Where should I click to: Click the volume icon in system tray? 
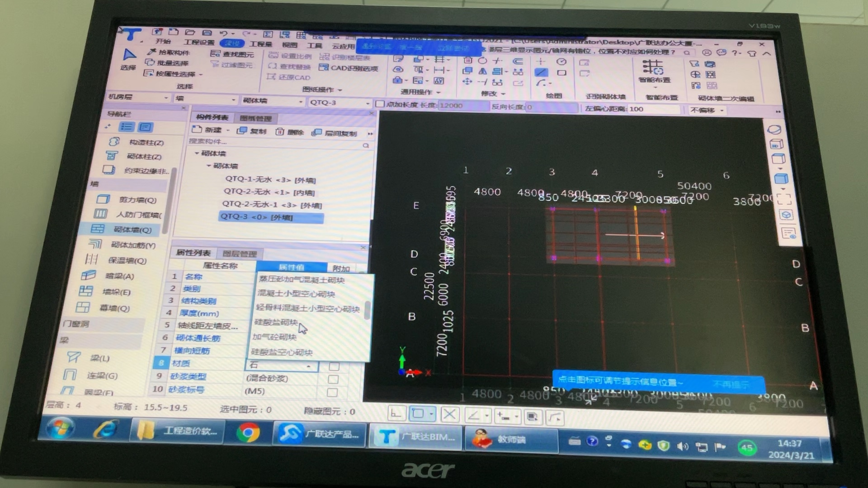(x=682, y=447)
